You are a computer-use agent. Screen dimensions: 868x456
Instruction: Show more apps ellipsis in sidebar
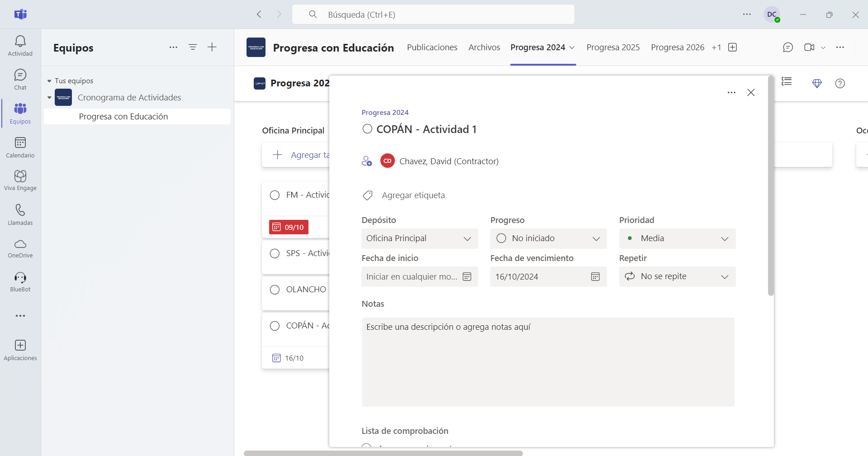[20, 316]
